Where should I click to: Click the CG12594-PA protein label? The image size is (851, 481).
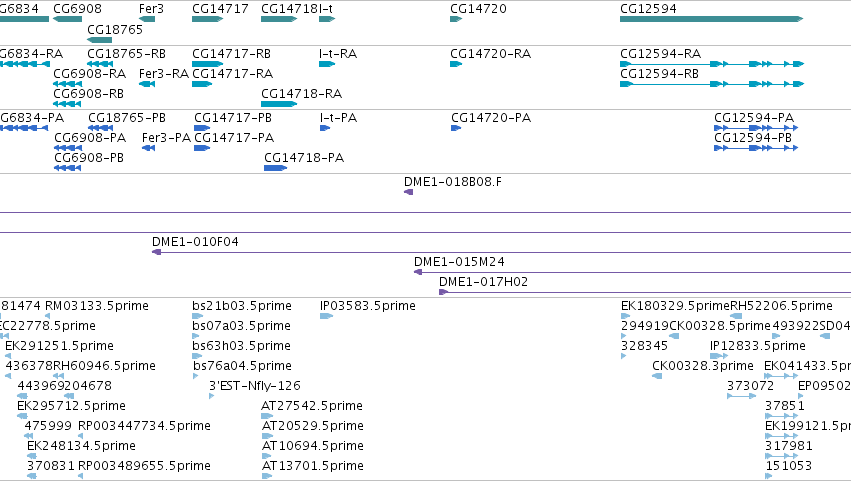pyautogui.click(x=754, y=118)
